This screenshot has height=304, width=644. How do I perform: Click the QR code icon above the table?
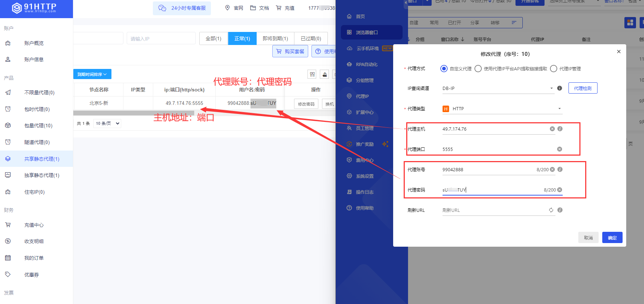312,74
